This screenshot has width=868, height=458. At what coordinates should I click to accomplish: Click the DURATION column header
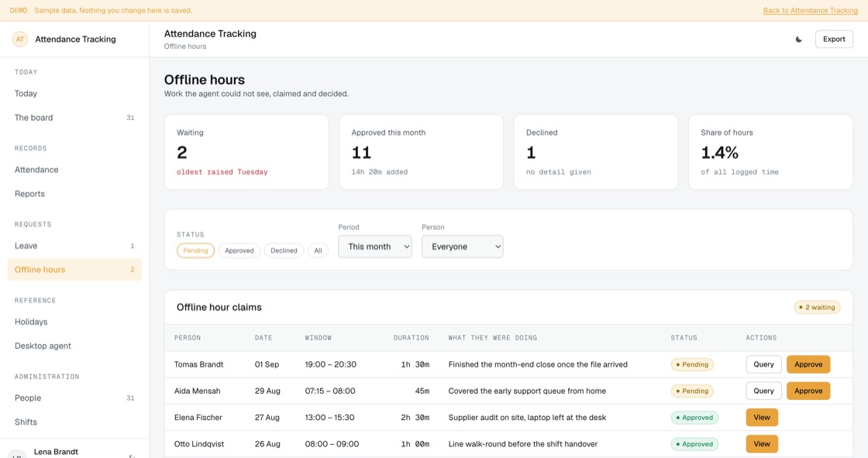pyautogui.click(x=412, y=338)
